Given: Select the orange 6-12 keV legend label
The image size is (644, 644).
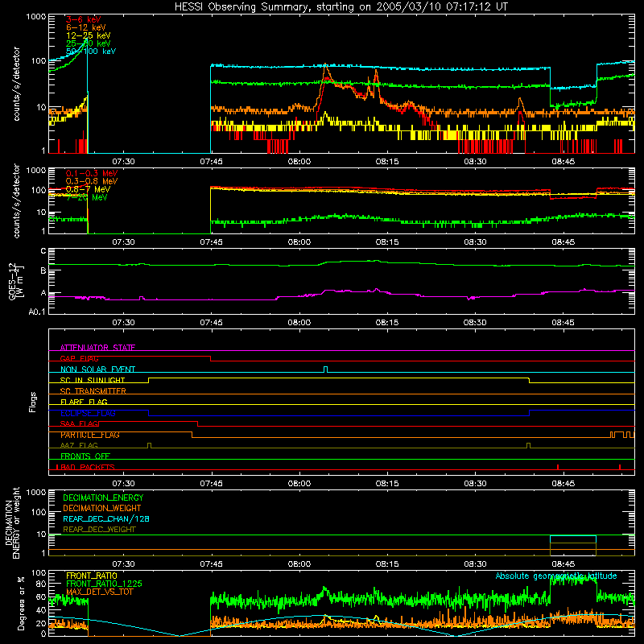Looking at the screenshot, I should point(86,27).
